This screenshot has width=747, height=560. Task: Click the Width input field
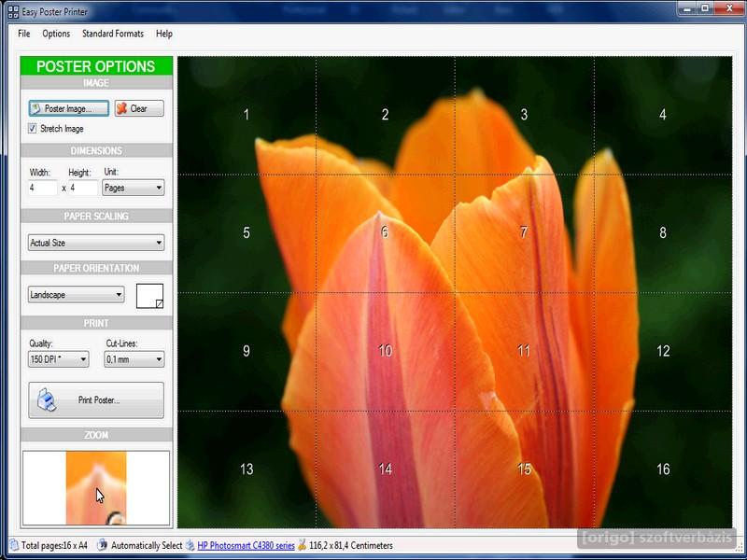42,188
